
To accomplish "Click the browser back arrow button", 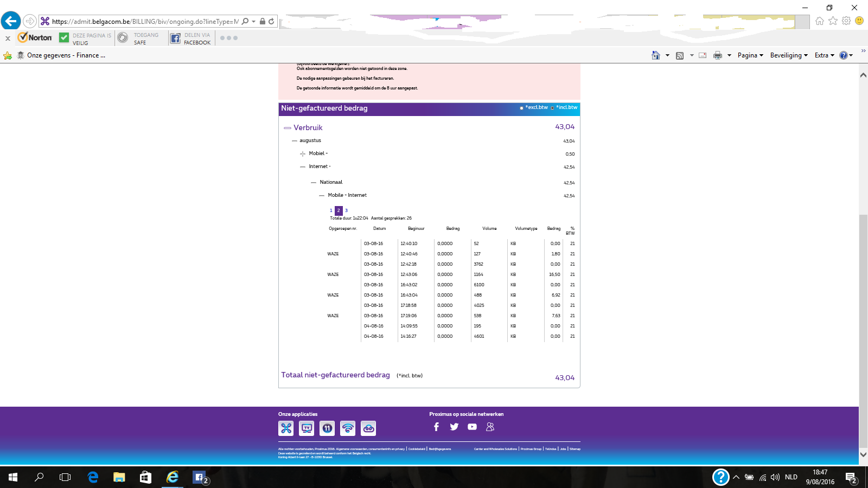I will click(x=11, y=21).
